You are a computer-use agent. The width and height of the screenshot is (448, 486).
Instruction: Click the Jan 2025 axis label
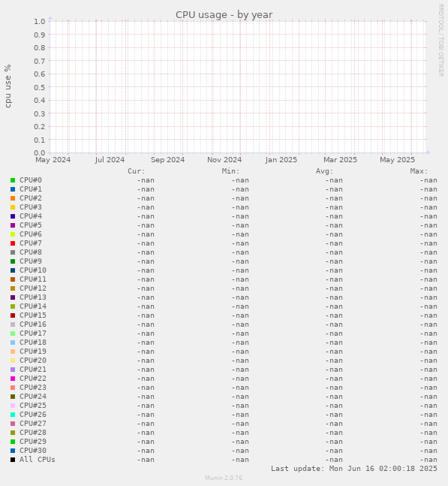coord(281,160)
